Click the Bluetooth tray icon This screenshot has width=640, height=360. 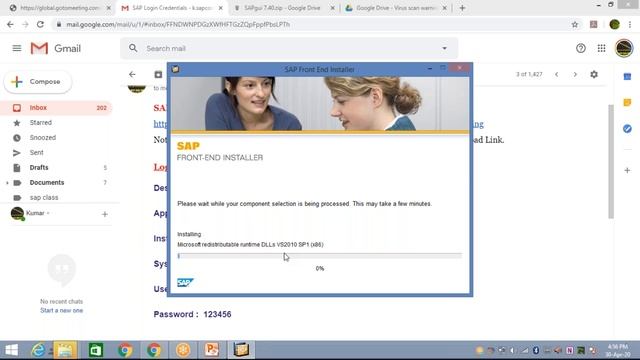[536, 350]
